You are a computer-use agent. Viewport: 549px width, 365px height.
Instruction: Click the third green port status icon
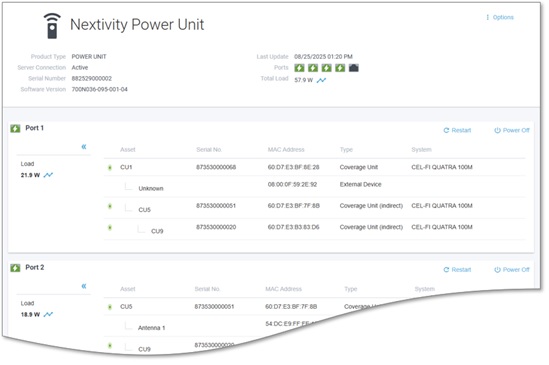[x=327, y=68]
